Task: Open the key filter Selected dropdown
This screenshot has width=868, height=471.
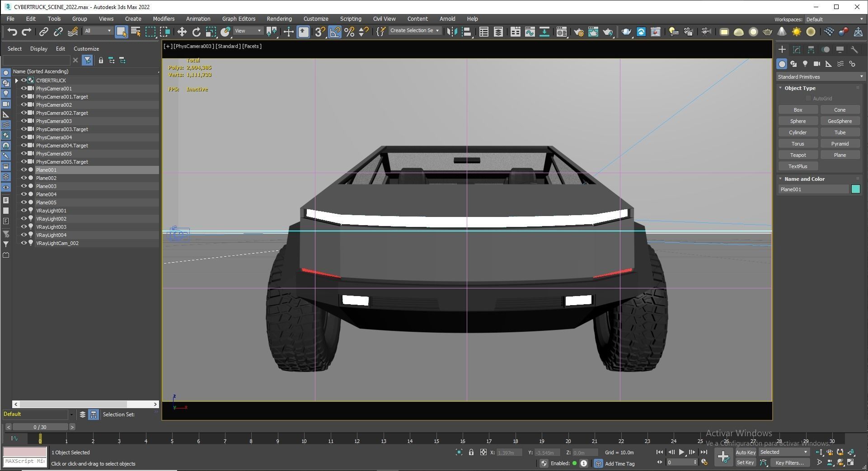Action: [784, 452]
